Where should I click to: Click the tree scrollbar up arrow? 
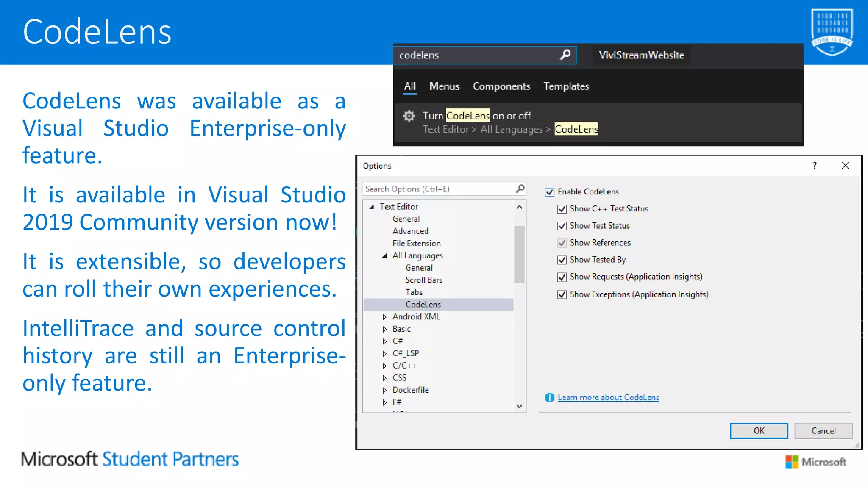[x=519, y=207]
